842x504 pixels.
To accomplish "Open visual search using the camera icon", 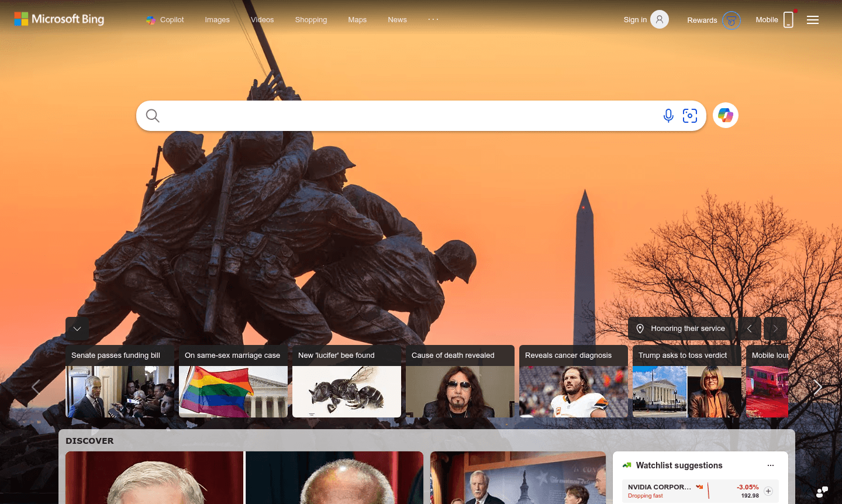I will 690,115.
